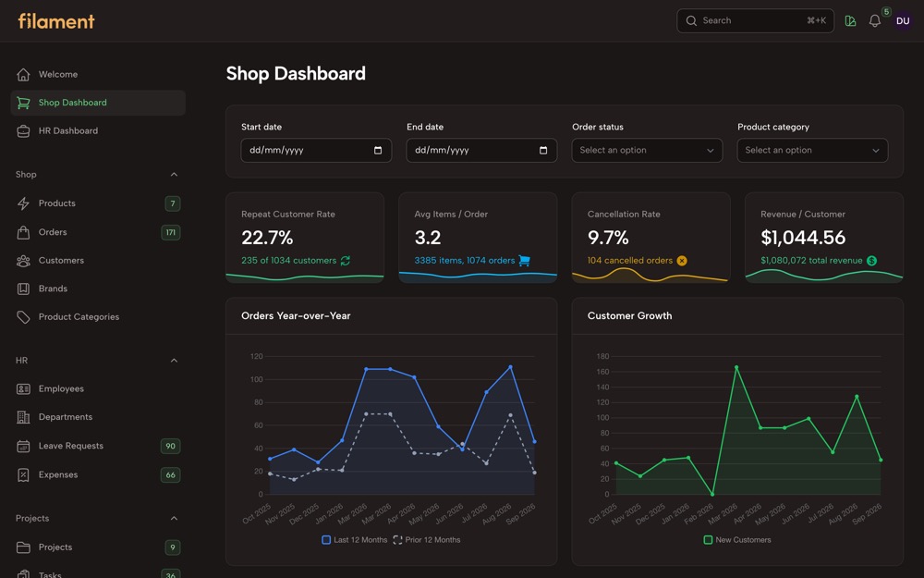Toggle Prior 12 Months legend series
Screen dimensions: 924x578
click(427, 540)
